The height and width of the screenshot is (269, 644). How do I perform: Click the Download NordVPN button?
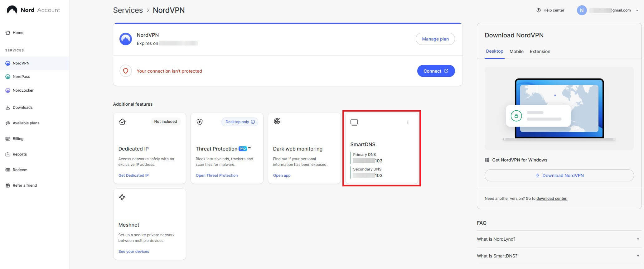(559, 175)
